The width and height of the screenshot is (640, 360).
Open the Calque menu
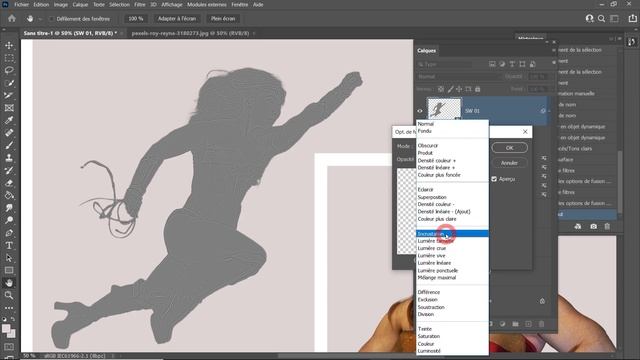coord(80,4)
